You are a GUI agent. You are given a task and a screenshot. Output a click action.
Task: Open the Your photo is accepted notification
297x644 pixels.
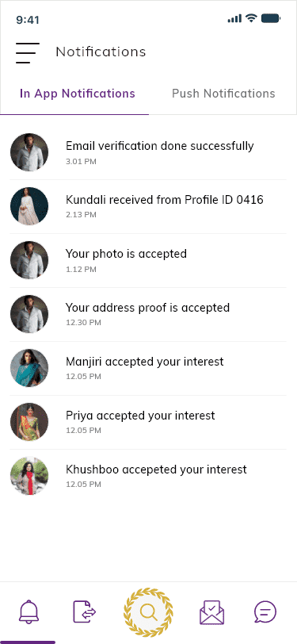(x=149, y=260)
